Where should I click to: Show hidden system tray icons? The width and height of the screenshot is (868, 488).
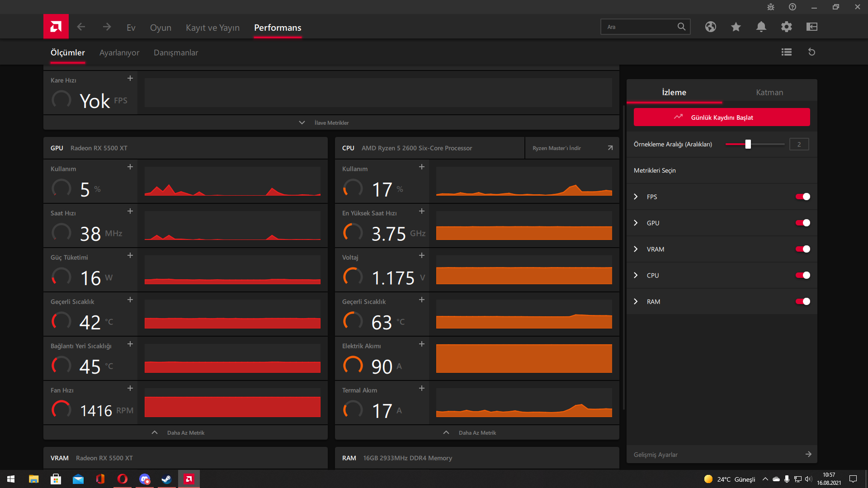click(x=765, y=479)
